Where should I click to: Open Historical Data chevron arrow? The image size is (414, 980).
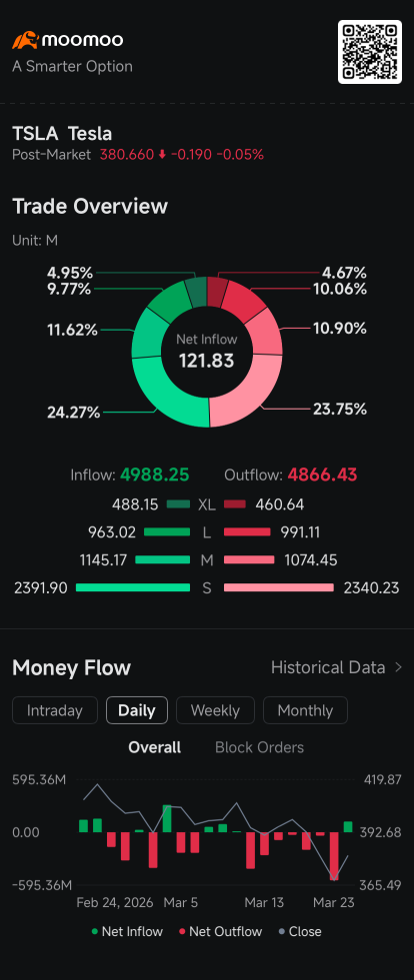tap(398, 667)
